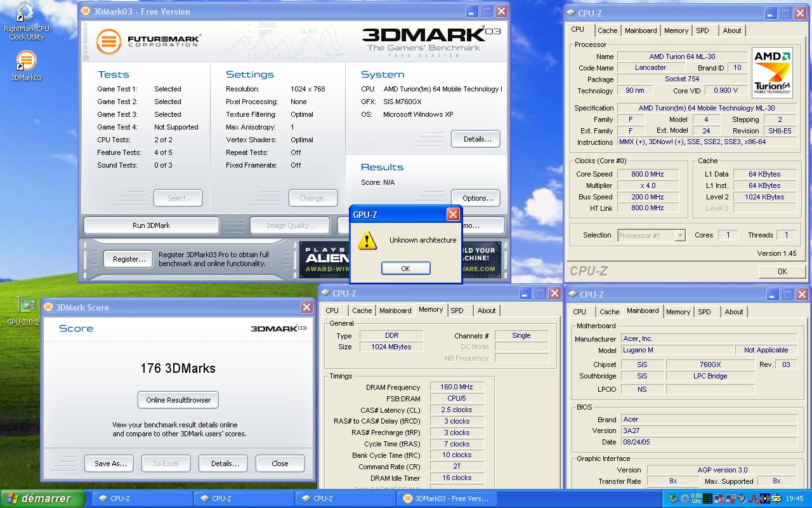Viewport: 812px width, 508px height.
Task: Open Details... in the 3DMark Score window
Action: point(225,464)
